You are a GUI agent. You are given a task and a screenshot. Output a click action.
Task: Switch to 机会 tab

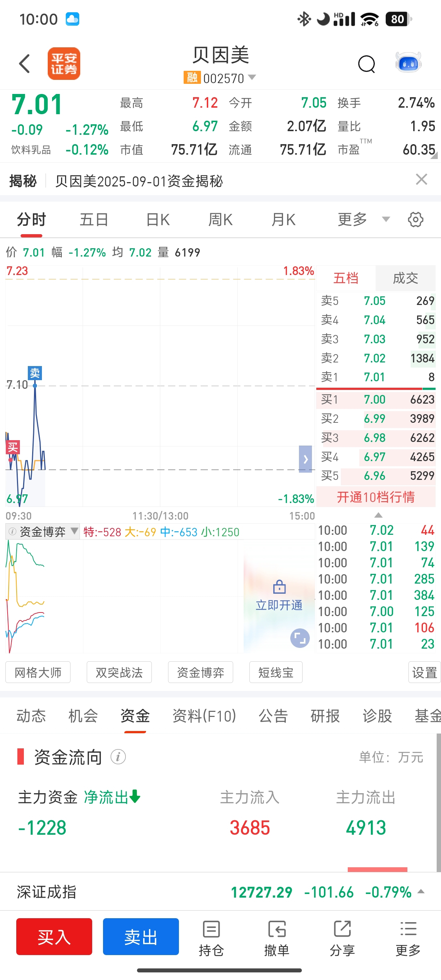coord(83,715)
